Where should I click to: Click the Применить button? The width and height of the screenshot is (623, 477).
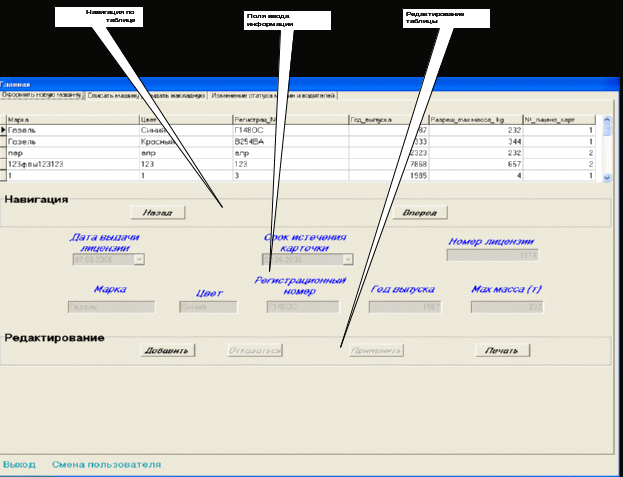click(x=376, y=350)
